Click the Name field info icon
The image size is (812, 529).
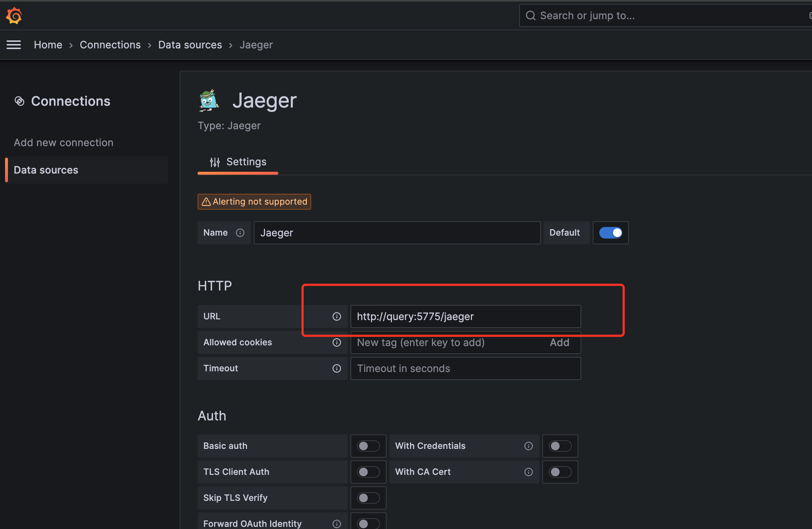tap(240, 233)
